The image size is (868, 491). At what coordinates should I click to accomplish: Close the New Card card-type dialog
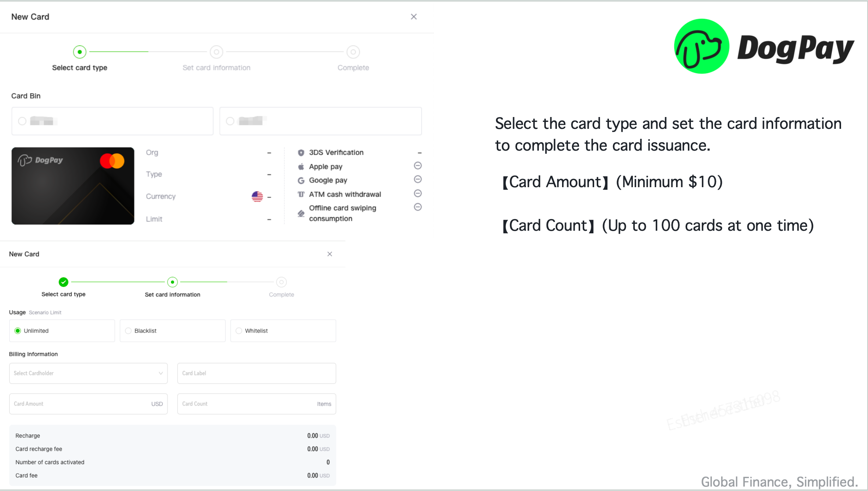pos(414,17)
